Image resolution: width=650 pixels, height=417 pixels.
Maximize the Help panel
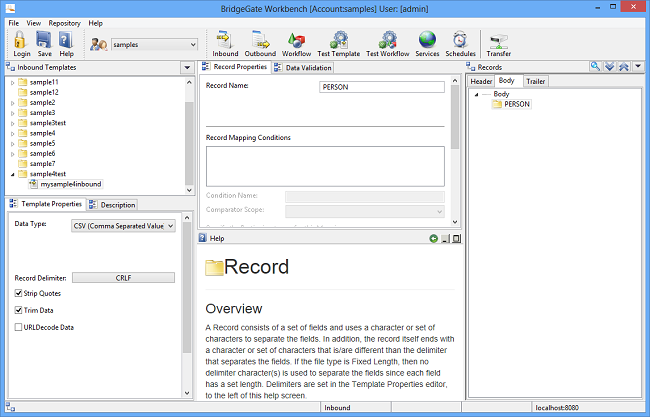click(456, 238)
